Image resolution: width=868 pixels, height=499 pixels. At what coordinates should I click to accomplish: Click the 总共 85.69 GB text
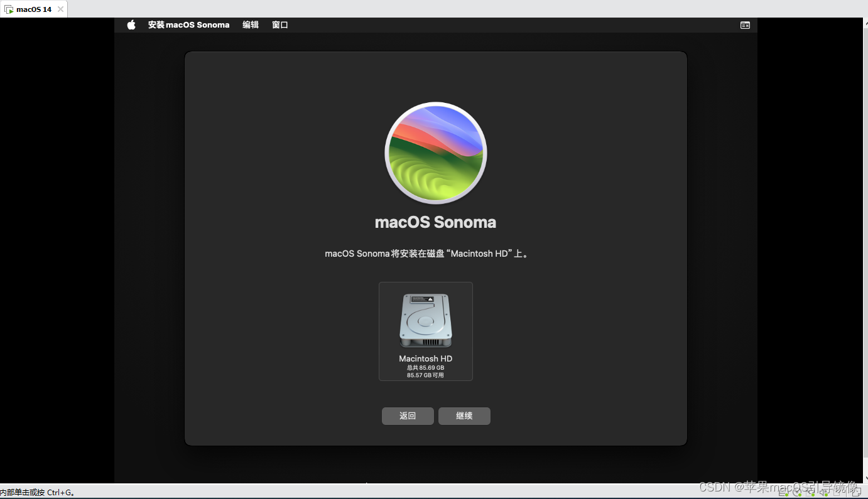tap(426, 367)
